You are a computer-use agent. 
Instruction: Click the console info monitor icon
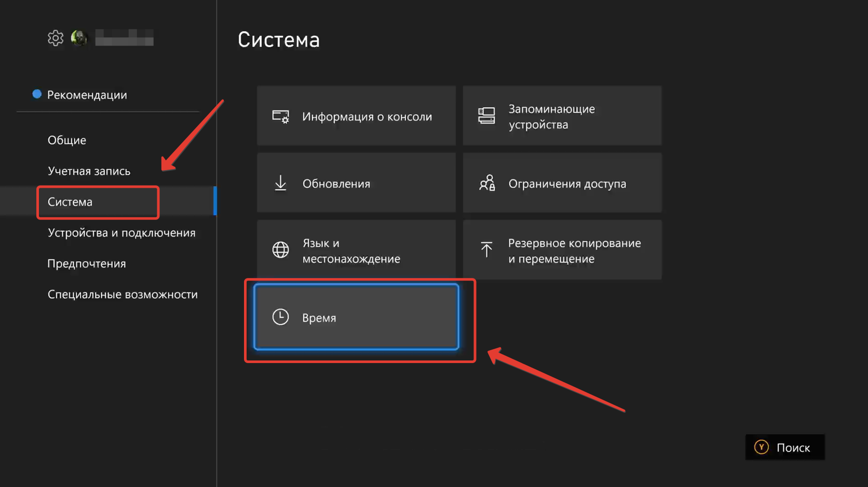tap(280, 116)
